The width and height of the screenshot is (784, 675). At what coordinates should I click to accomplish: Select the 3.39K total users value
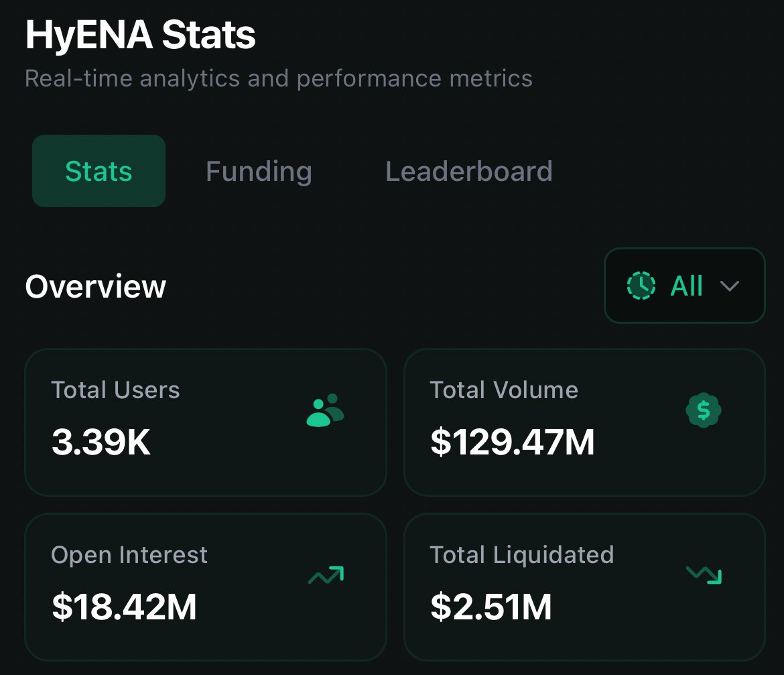click(x=101, y=442)
